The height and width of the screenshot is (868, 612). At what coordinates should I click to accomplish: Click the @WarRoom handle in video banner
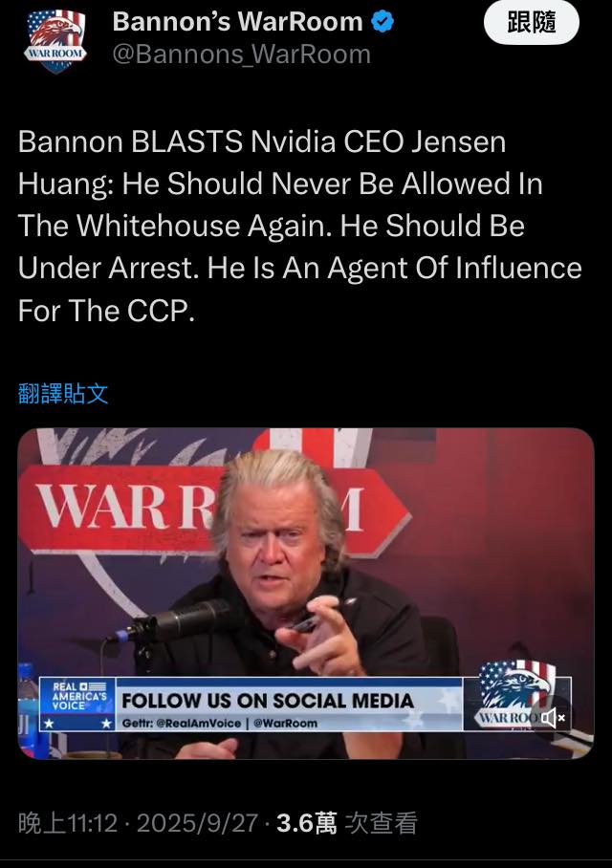click(x=285, y=723)
